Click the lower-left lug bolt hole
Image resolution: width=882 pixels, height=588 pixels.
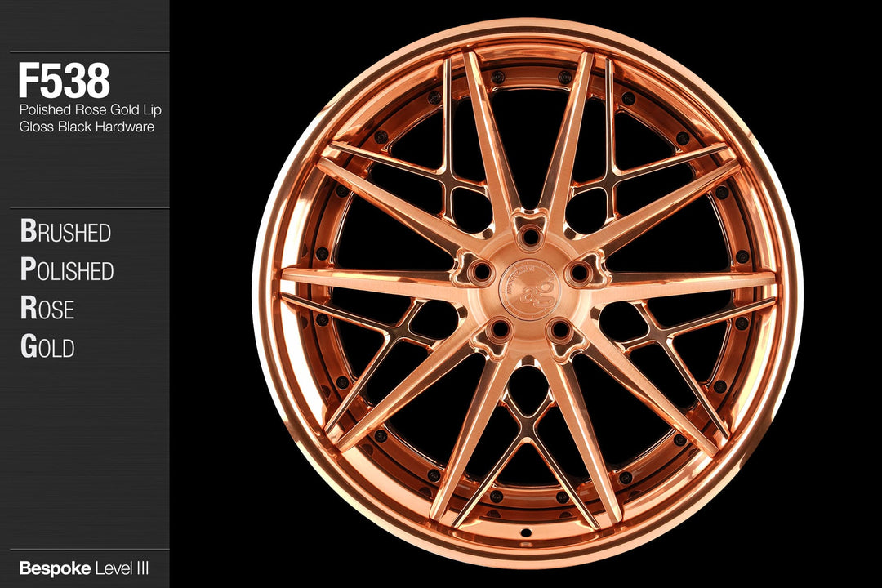coord(499,330)
